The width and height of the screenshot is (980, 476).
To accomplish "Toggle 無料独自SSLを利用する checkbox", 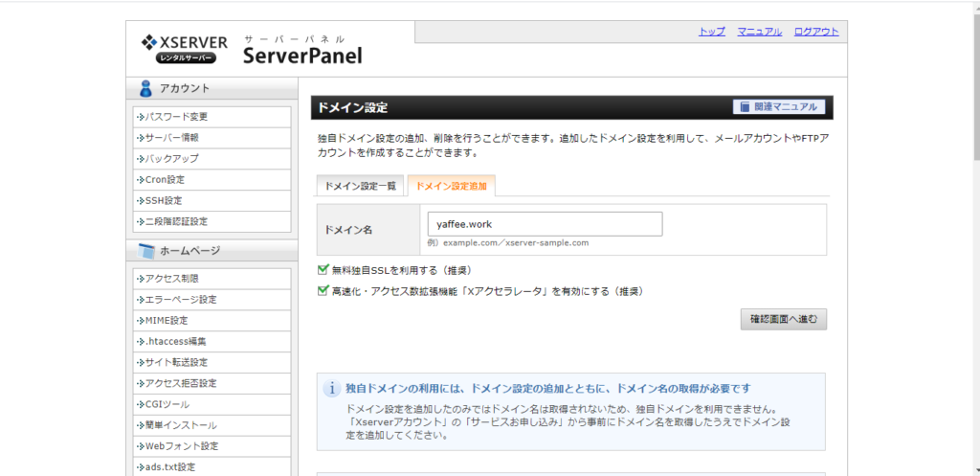I will coord(323,269).
